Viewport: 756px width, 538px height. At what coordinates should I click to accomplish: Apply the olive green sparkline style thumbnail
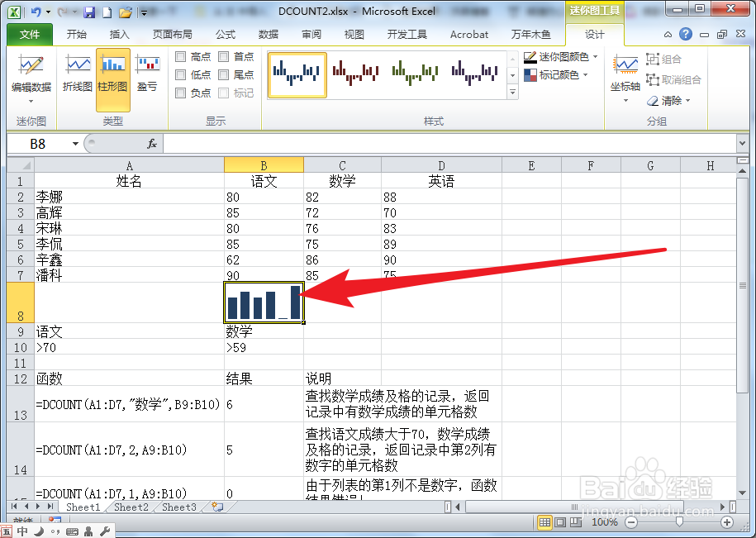pyautogui.click(x=415, y=74)
